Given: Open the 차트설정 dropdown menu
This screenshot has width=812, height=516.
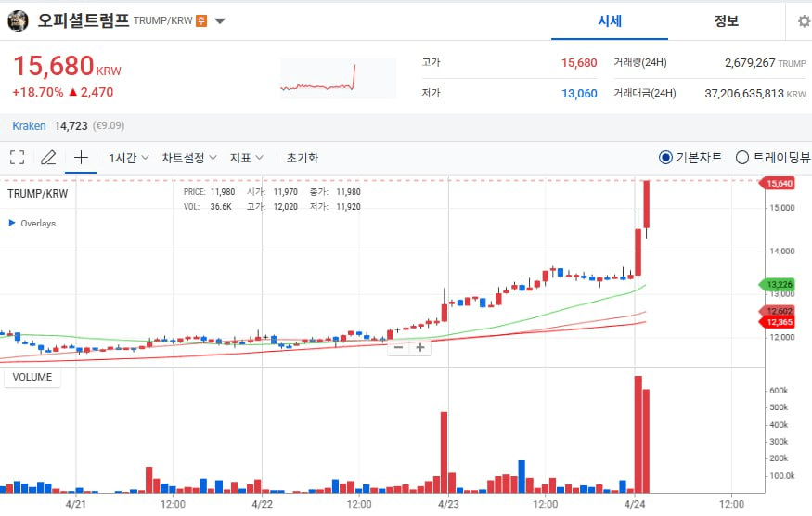Looking at the screenshot, I should pos(189,158).
